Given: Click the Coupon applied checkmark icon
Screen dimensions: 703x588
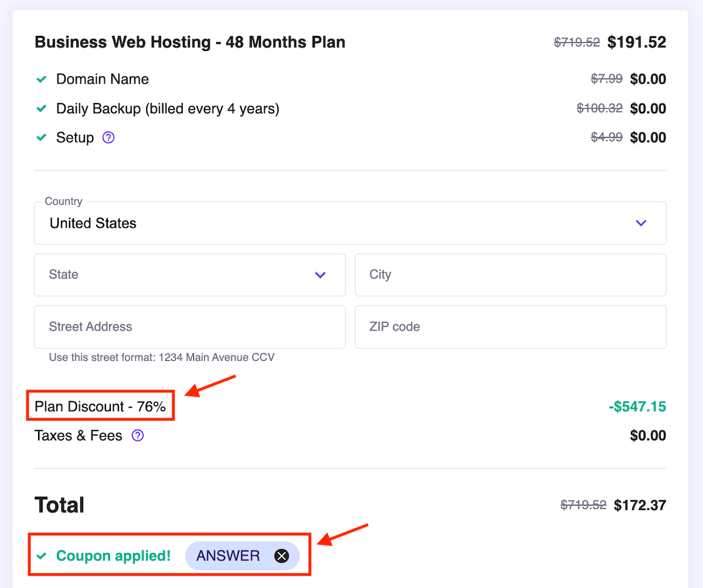Looking at the screenshot, I should click(x=42, y=556).
